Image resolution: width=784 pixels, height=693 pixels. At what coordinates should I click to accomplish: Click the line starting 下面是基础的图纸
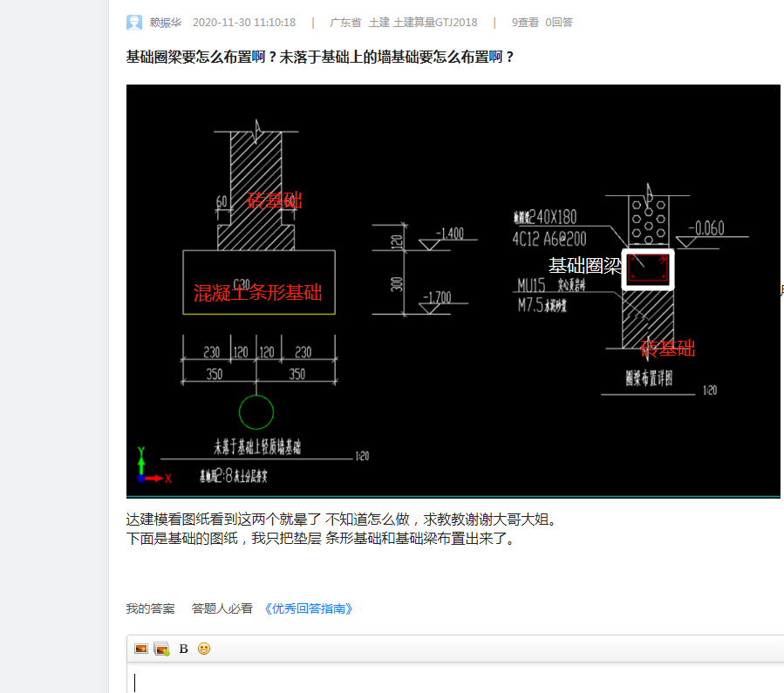321,539
